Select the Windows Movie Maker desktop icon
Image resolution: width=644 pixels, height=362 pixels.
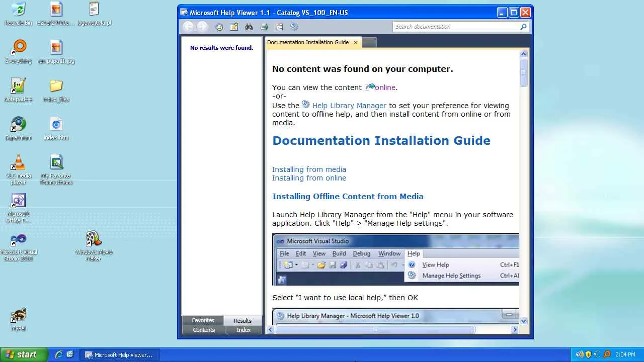tap(94, 246)
